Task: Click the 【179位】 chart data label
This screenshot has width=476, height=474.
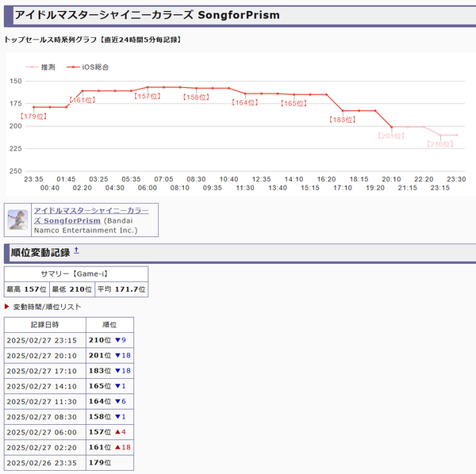Action: click(x=33, y=117)
